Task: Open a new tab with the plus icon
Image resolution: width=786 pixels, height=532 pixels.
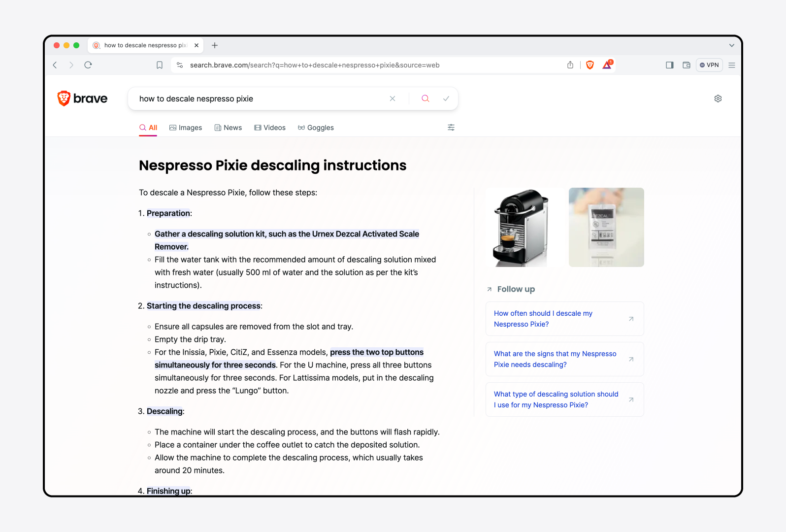Action: tap(215, 45)
